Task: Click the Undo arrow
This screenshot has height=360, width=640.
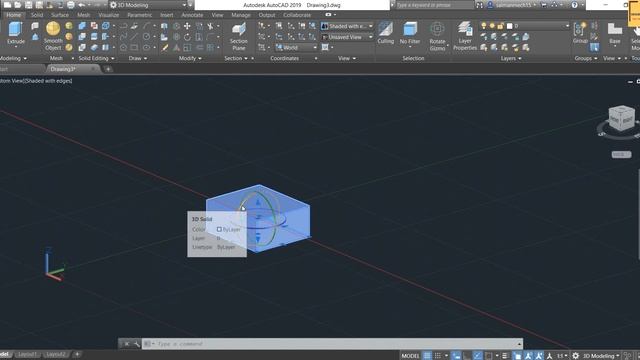Action: point(82,5)
